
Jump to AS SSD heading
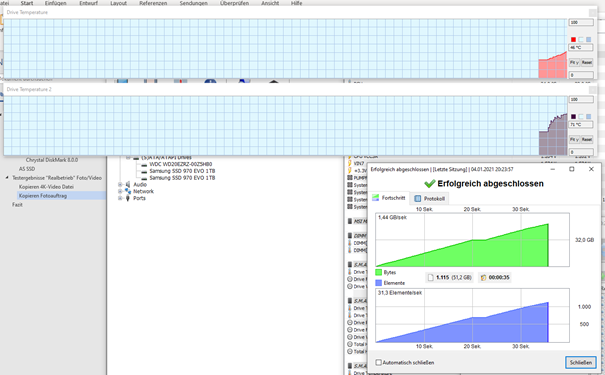(x=27, y=169)
